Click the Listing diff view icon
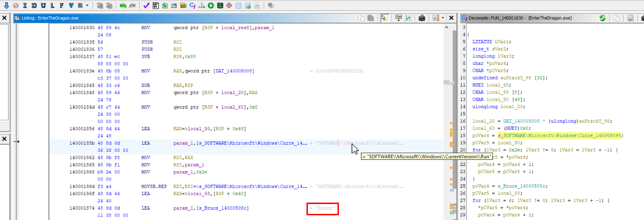This screenshot has width=644, height=220. (408, 18)
